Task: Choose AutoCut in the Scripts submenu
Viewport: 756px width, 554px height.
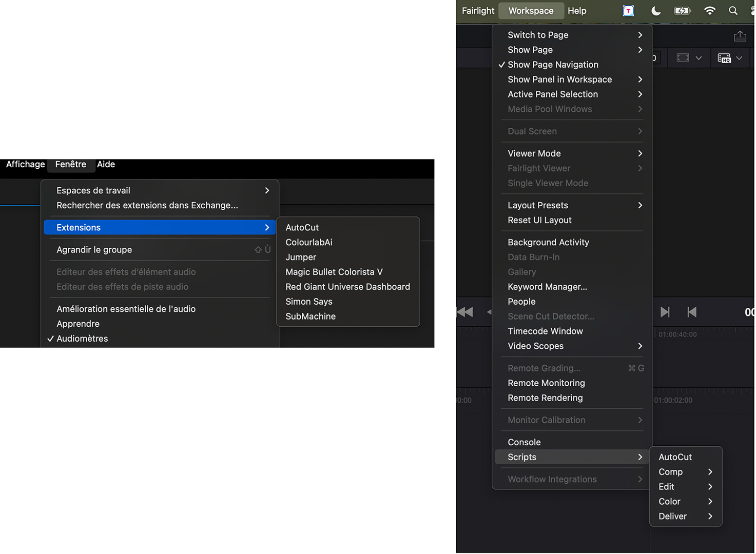Action: pos(675,457)
